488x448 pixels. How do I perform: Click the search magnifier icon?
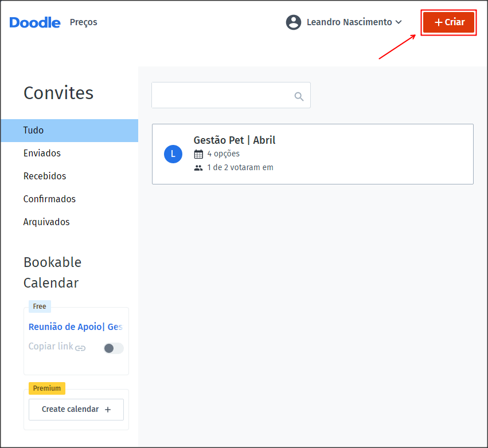pos(299,96)
